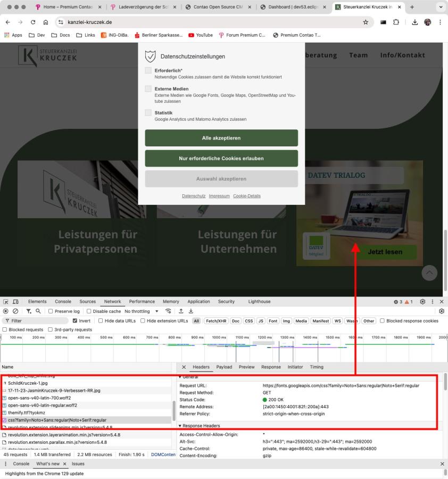The width and height of the screenshot is (448, 479).
Task: Show the Response tab of the request
Action: [x=271, y=367]
